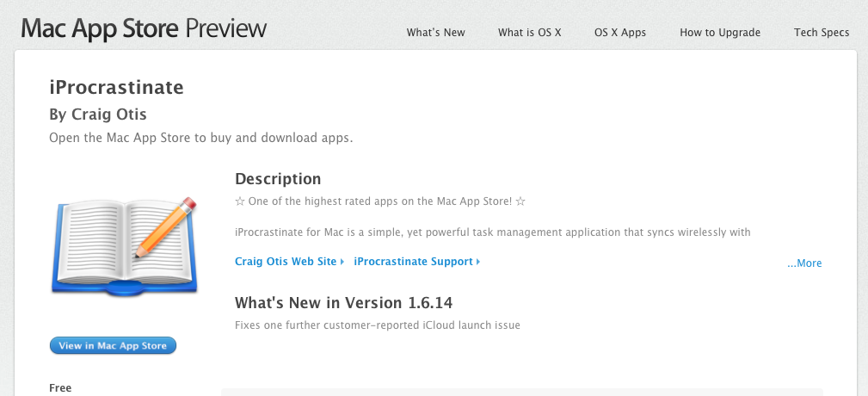Screen dimensions: 868x396
Task: Open the What's New navigation item
Action: coord(435,33)
